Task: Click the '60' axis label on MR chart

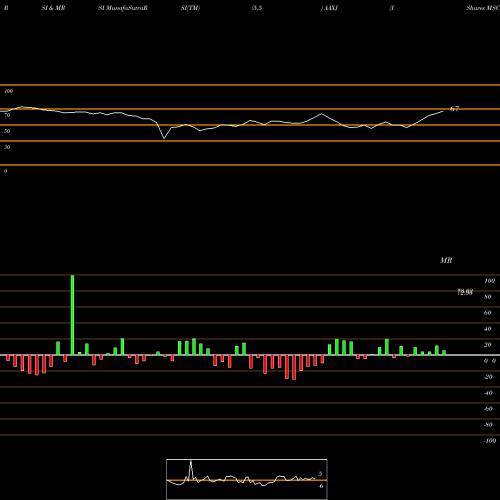Action: 488,313
